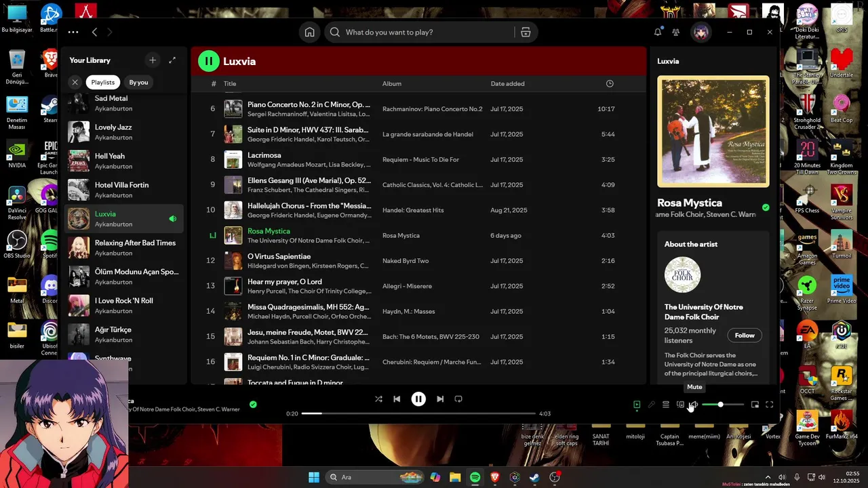Viewport: 868px width, 488px height.
Task: Open Brave browser from the taskbar
Action: tap(495, 477)
